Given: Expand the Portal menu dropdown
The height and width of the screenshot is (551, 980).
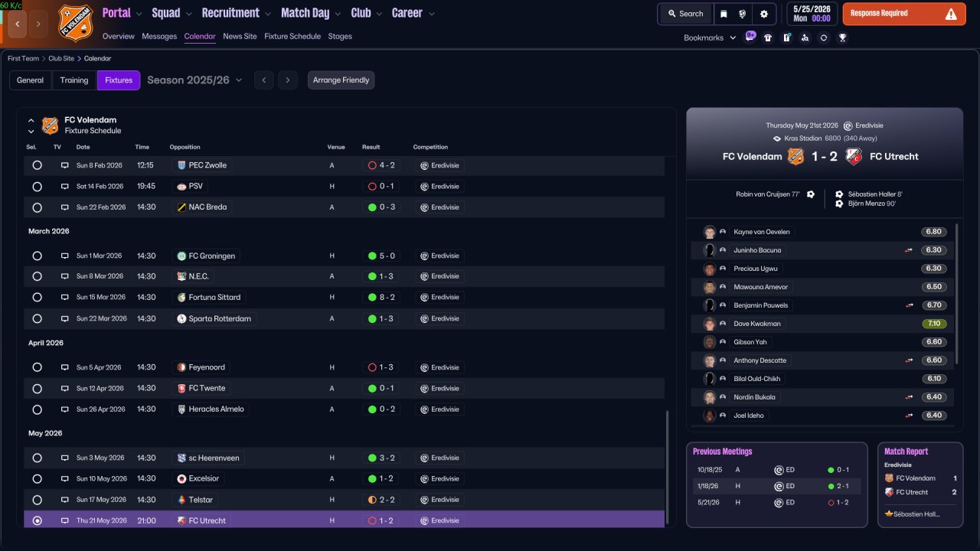Looking at the screenshot, I should (x=139, y=14).
